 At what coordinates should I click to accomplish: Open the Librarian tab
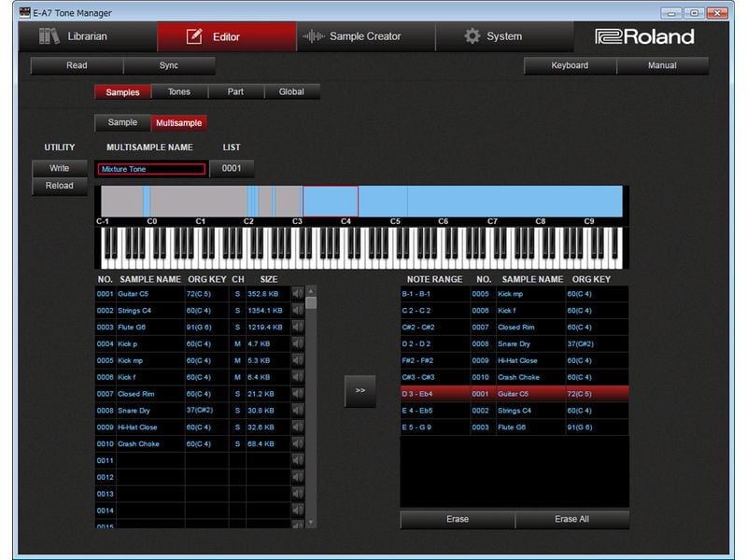pyautogui.click(x=88, y=36)
